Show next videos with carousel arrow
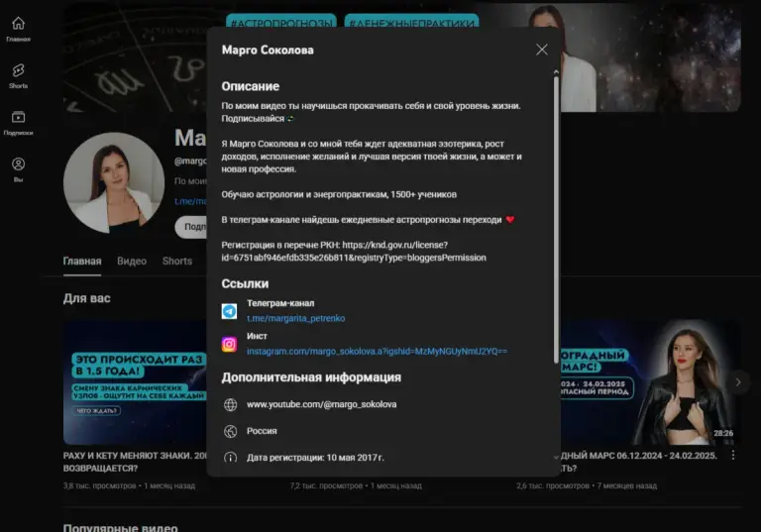The width and height of the screenshot is (761, 532). [x=738, y=382]
